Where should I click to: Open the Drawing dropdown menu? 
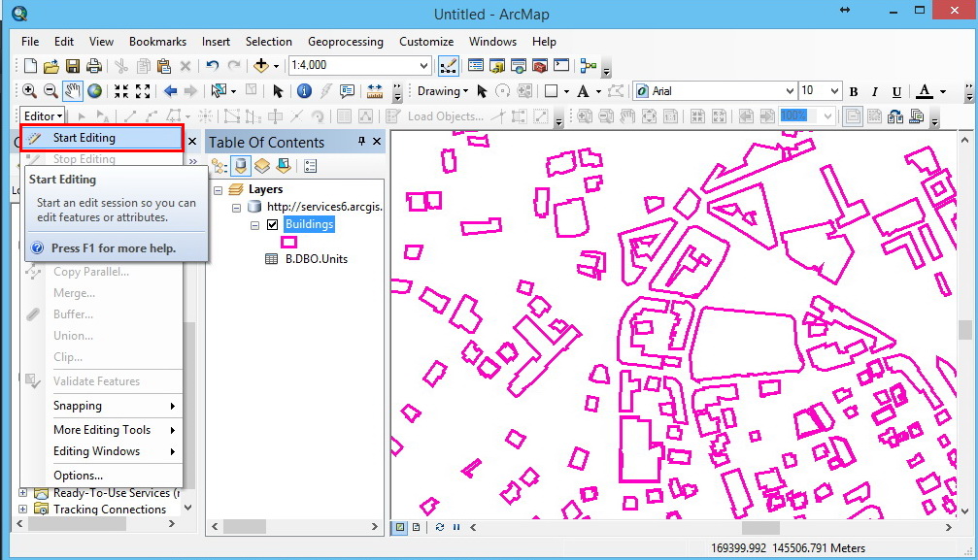coord(442,91)
